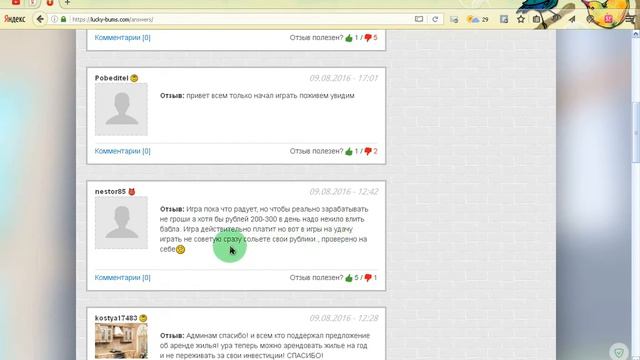640x360 pixels.
Task: Open Комментарии [0] in review rated 1/5
Action: click(122, 38)
